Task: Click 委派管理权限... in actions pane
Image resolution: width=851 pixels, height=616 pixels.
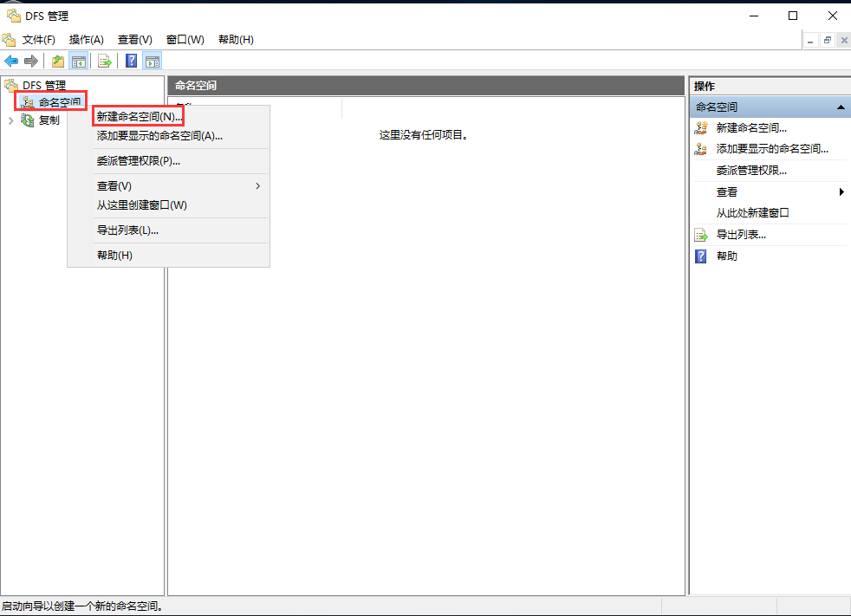Action: pyautogui.click(x=751, y=171)
